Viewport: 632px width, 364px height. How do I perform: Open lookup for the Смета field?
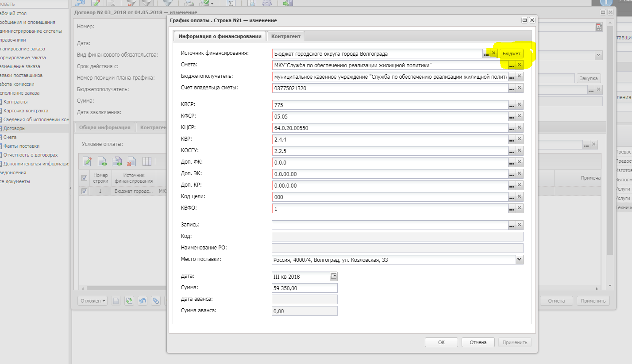coord(512,65)
